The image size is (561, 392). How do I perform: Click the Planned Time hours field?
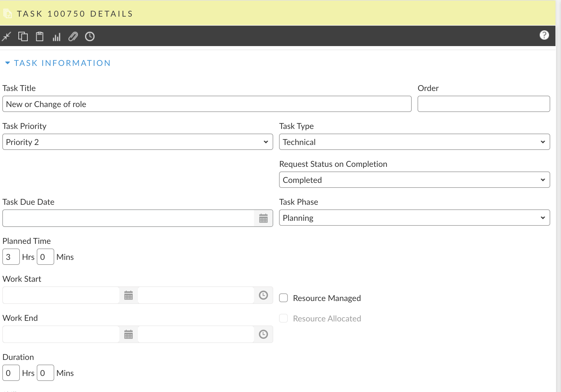(x=11, y=257)
